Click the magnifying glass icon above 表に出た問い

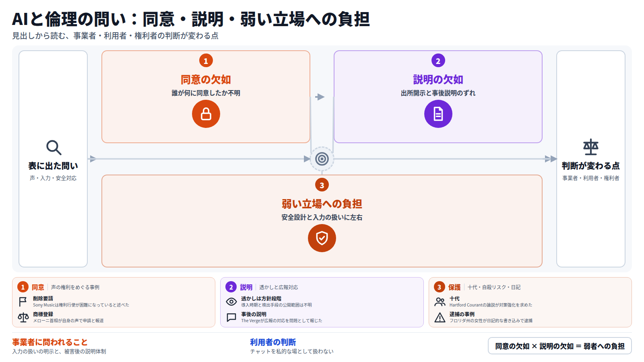pos(54,148)
